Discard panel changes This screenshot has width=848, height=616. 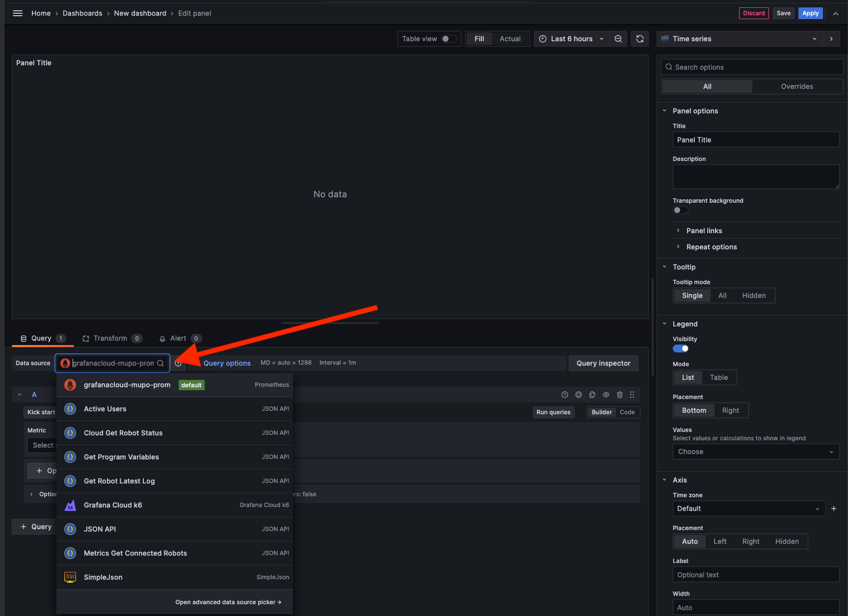click(x=754, y=13)
